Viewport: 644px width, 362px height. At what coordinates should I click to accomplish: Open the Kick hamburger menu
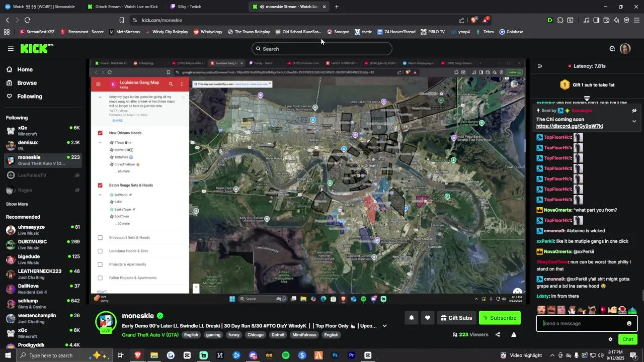pos(11,49)
